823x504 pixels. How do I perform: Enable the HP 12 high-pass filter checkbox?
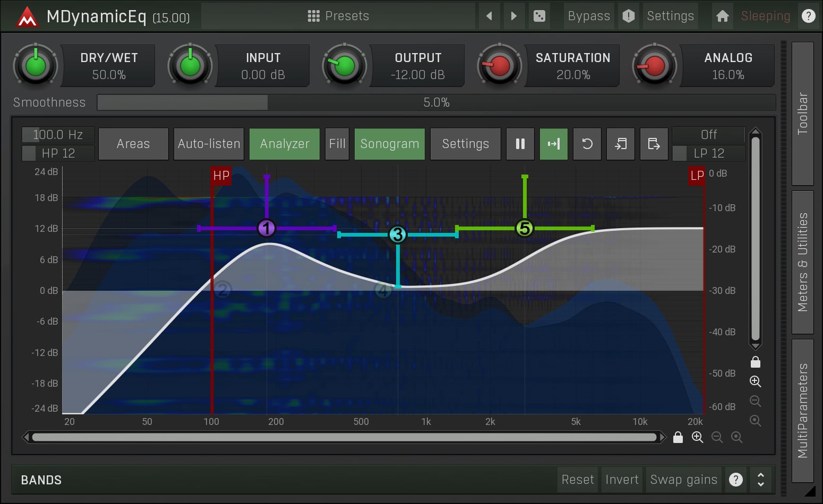click(x=29, y=153)
